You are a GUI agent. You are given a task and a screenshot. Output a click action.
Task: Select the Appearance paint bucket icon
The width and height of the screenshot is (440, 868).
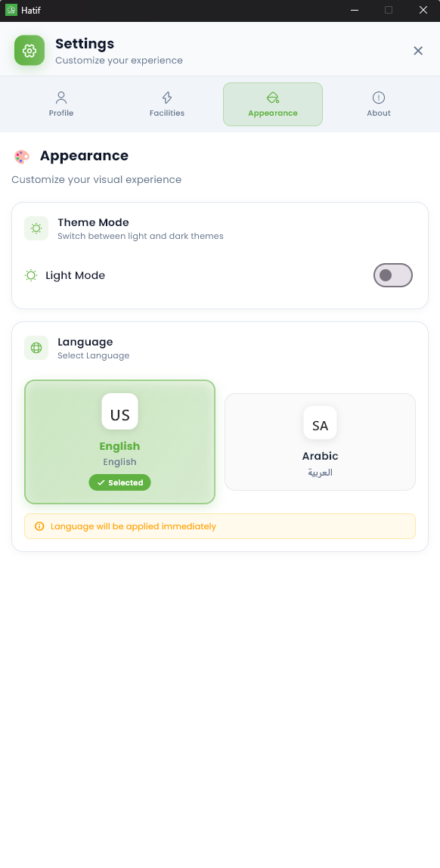[272, 96]
